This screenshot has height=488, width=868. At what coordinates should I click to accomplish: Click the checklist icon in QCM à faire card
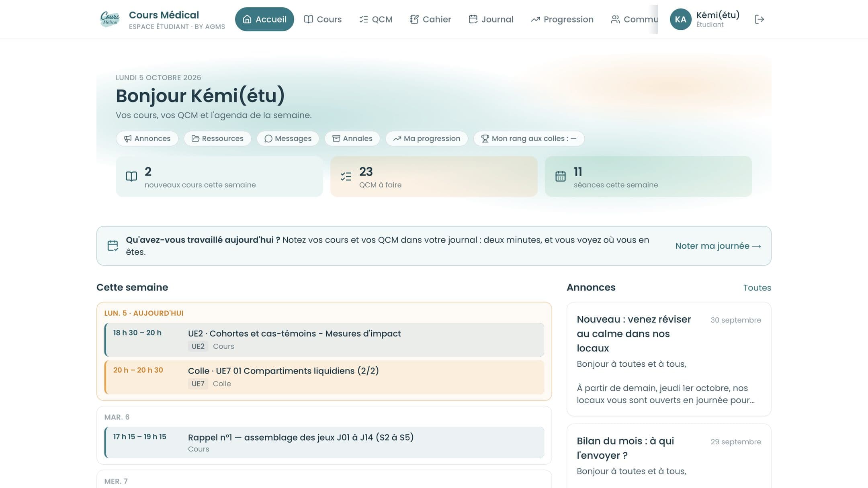click(x=346, y=176)
